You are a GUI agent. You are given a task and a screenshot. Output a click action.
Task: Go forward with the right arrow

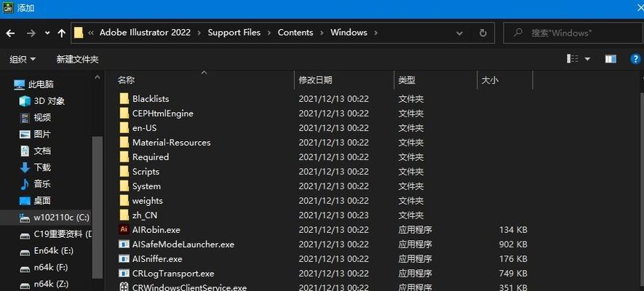click(x=31, y=33)
